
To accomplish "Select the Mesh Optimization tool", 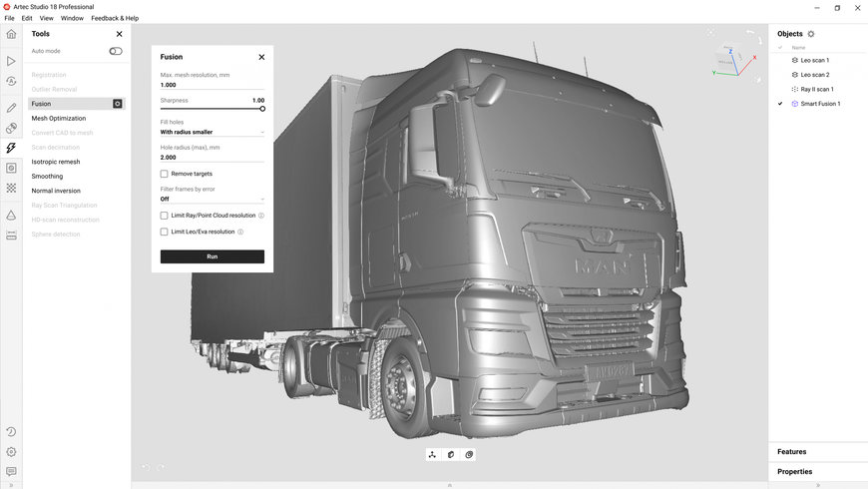I will 59,119.
